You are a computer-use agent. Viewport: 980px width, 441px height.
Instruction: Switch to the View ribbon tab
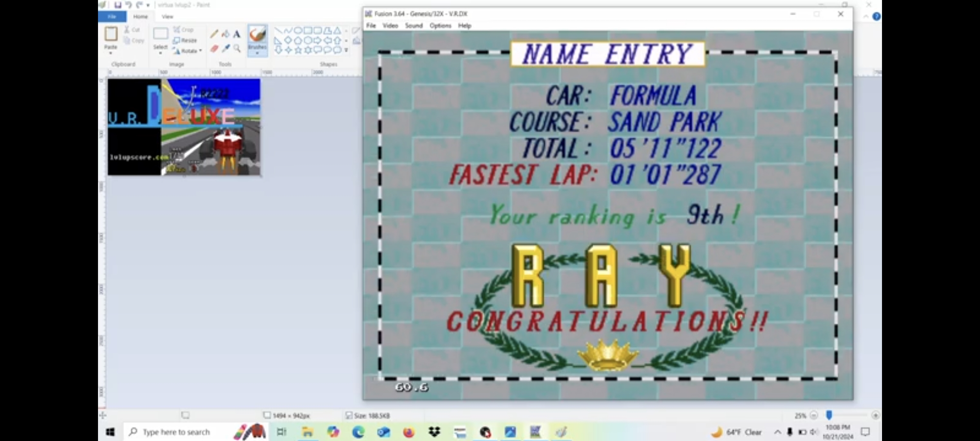(167, 17)
